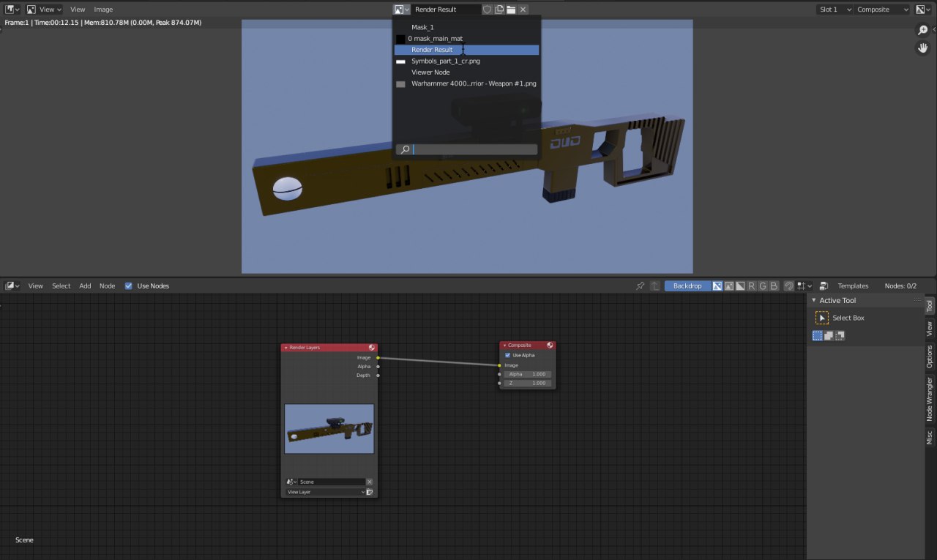Click the image list search field

pyautogui.click(x=466, y=149)
